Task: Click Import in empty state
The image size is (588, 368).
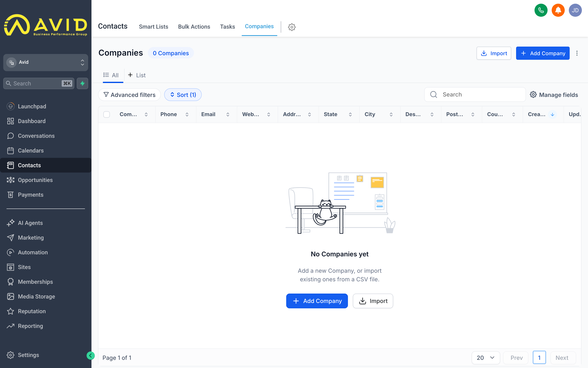Action: click(373, 301)
